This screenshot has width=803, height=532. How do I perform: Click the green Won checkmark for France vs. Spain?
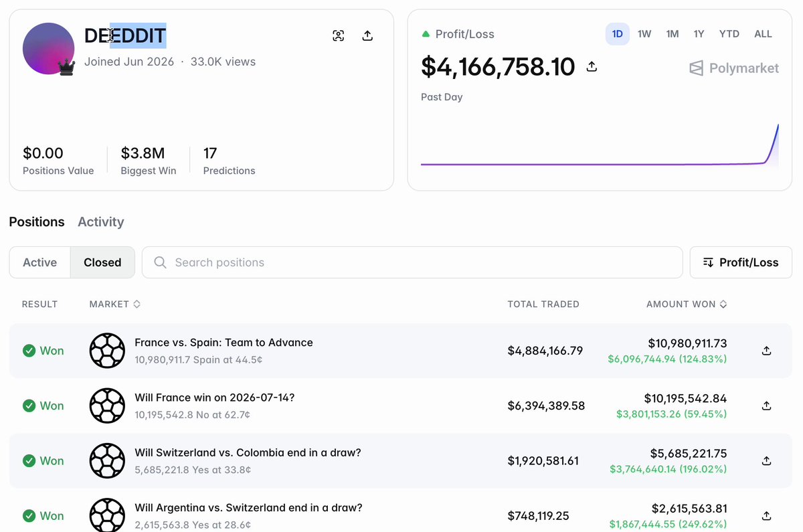pos(29,351)
